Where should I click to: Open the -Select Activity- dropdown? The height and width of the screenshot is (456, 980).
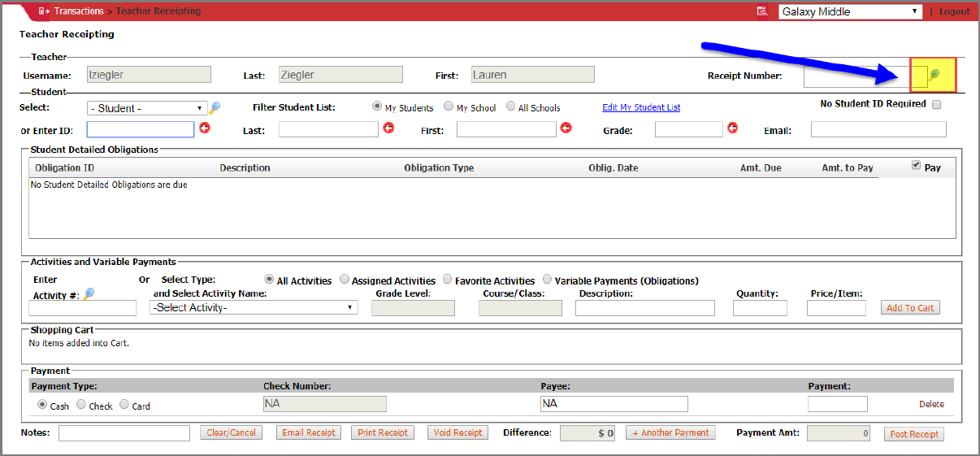tap(254, 307)
